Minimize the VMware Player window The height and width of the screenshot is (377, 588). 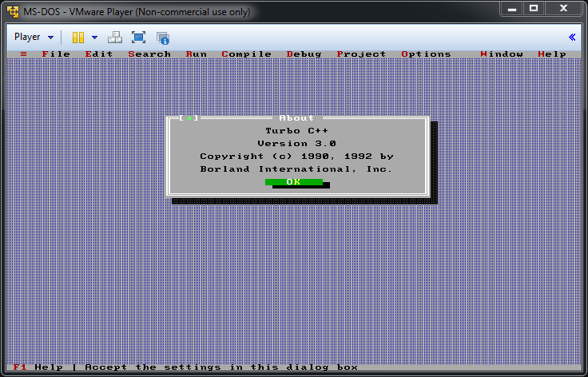(x=512, y=8)
